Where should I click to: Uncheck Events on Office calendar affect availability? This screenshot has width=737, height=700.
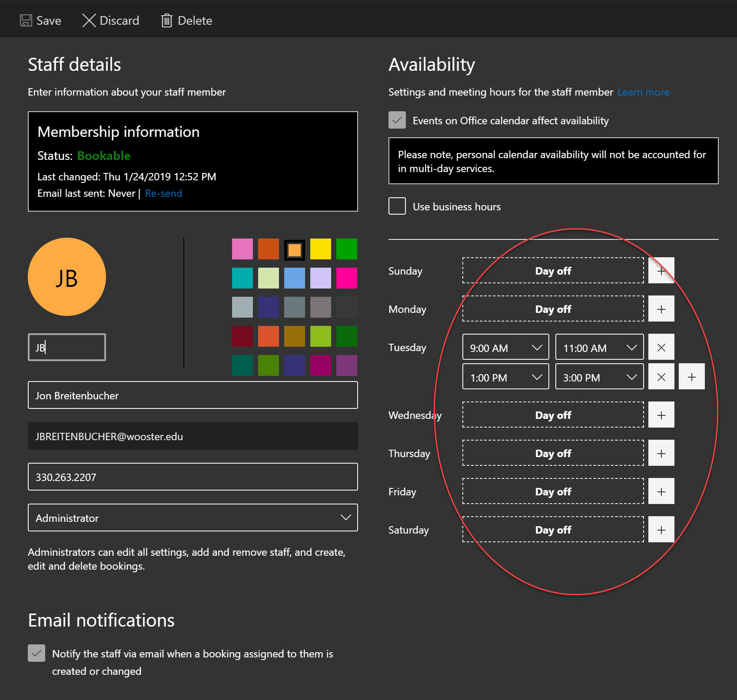tap(397, 120)
